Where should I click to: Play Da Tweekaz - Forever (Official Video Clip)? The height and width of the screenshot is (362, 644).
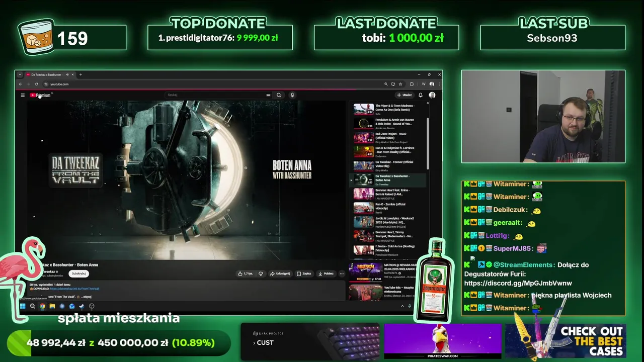pos(387,165)
